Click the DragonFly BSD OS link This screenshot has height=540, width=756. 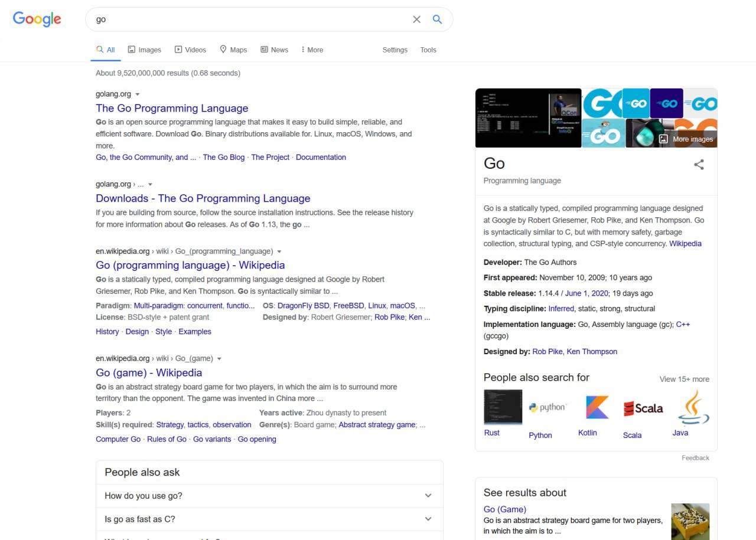[x=303, y=306]
